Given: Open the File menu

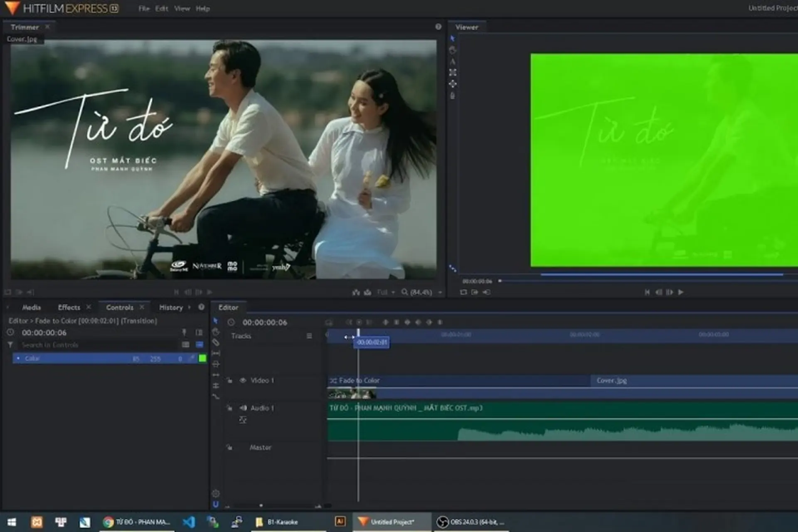Looking at the screenshot, I should click(x=144, y=8).
